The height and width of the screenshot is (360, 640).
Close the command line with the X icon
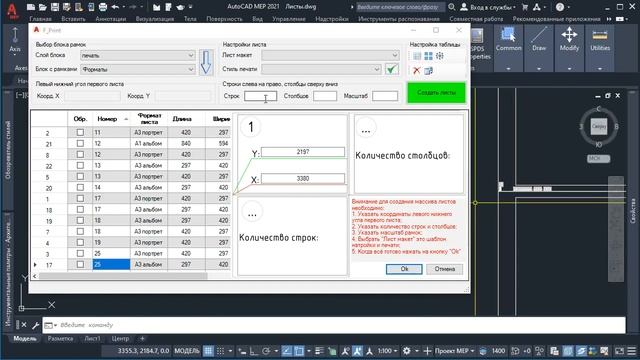24,325
